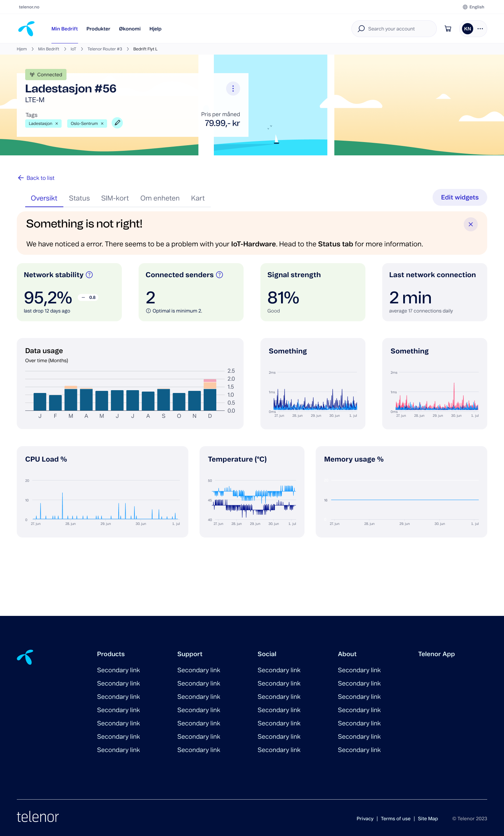Open the Signal strength widget
This screenshot has height=836, width=504.
coord(313,292)
